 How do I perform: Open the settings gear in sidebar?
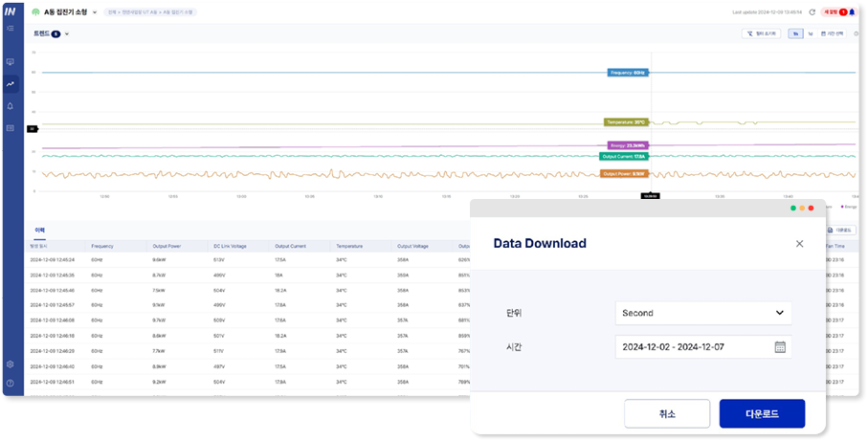[x=10, y=364]
